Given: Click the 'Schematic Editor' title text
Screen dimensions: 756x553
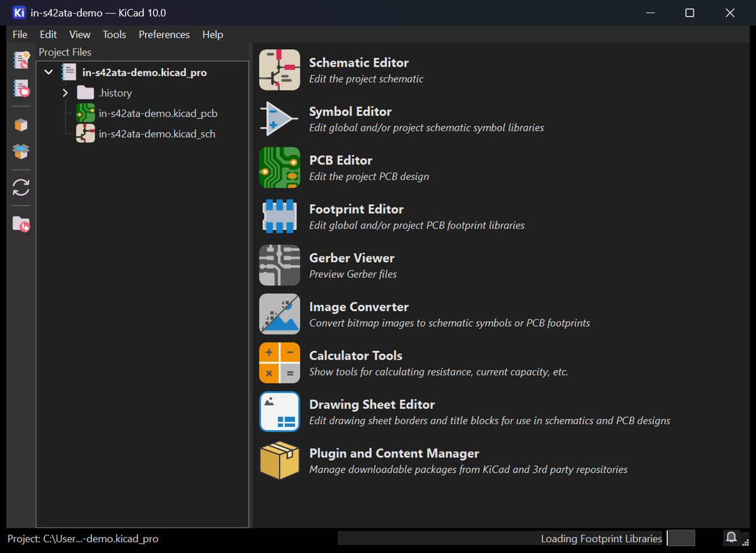Looking at the screenshot, I should (359, 62).
